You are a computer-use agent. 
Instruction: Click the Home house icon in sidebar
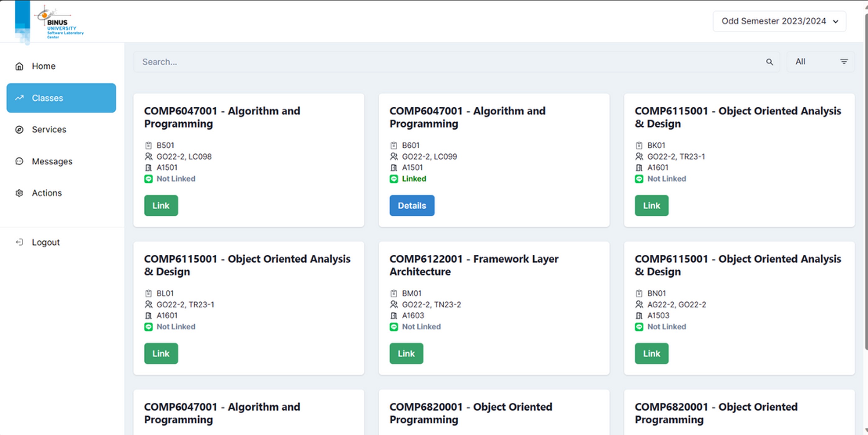pyautogui.click(x=19, y=66)
